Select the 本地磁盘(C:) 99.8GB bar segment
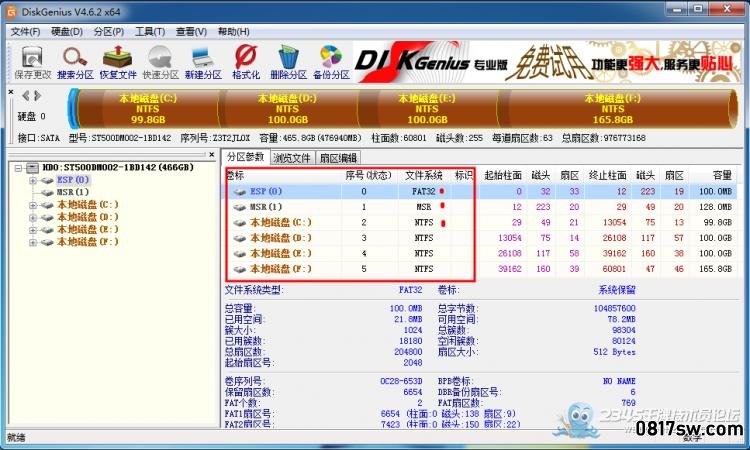This screenshot has width=750, height=450. [x=148, y=109]
